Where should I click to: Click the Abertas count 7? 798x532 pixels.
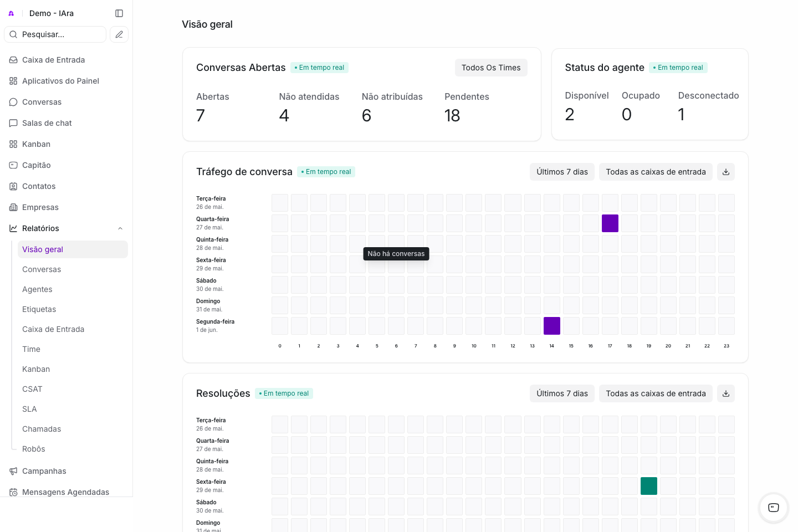(x=201, y=115)
